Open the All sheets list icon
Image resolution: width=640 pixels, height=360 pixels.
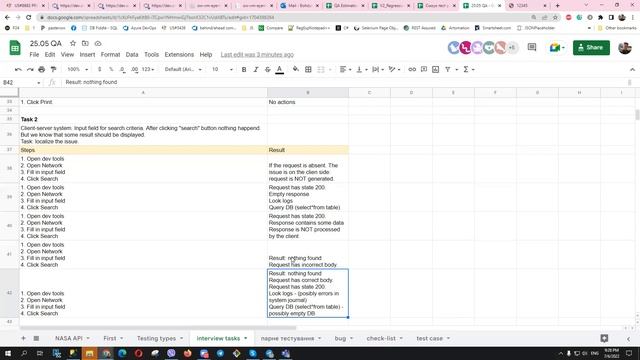click(36, 338)
